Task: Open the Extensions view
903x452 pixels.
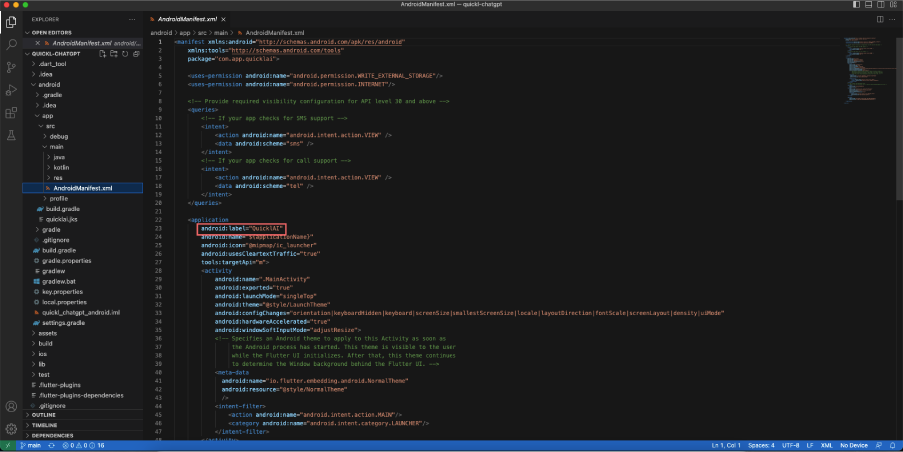Action: [11, 113]
